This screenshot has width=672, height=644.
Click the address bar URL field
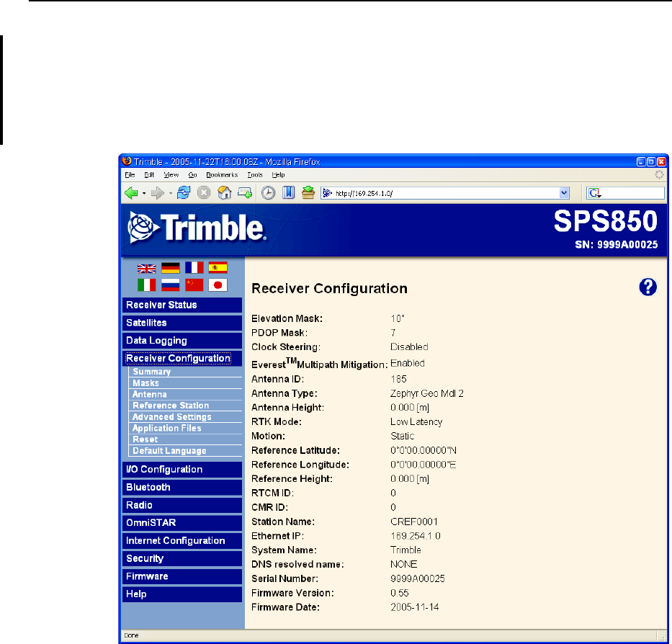tap(446, 193)
